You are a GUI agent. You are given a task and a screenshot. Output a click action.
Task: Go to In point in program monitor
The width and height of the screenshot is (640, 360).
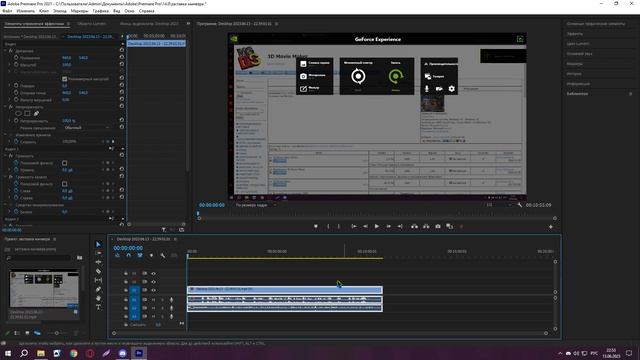pyautogui.click(x=354, y=226)
